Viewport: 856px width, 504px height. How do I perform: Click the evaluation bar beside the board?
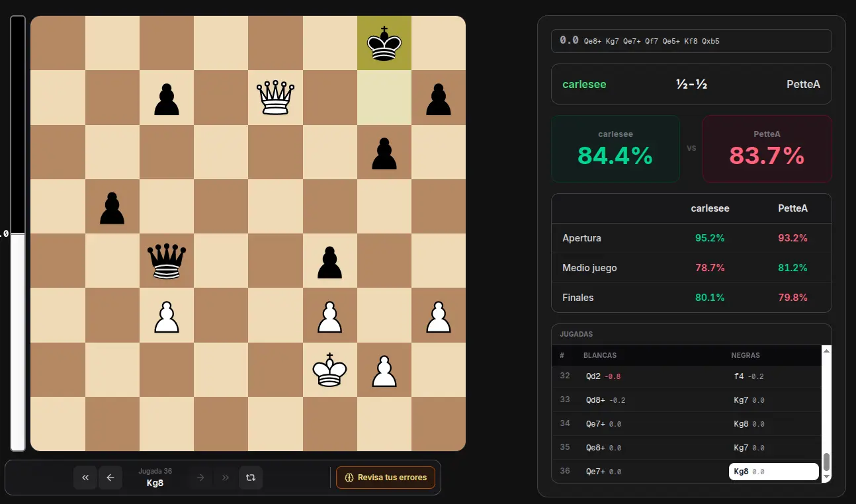click(18, 233)
